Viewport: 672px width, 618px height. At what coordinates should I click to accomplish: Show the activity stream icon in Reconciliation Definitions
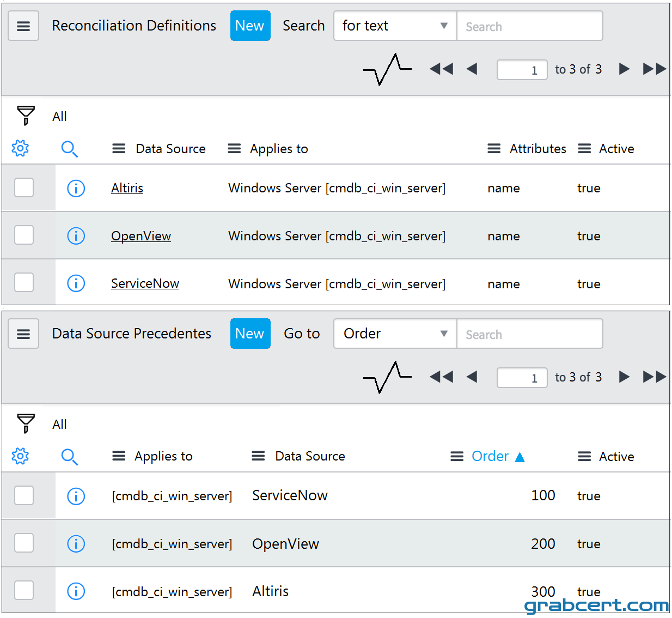click(387, 69)
